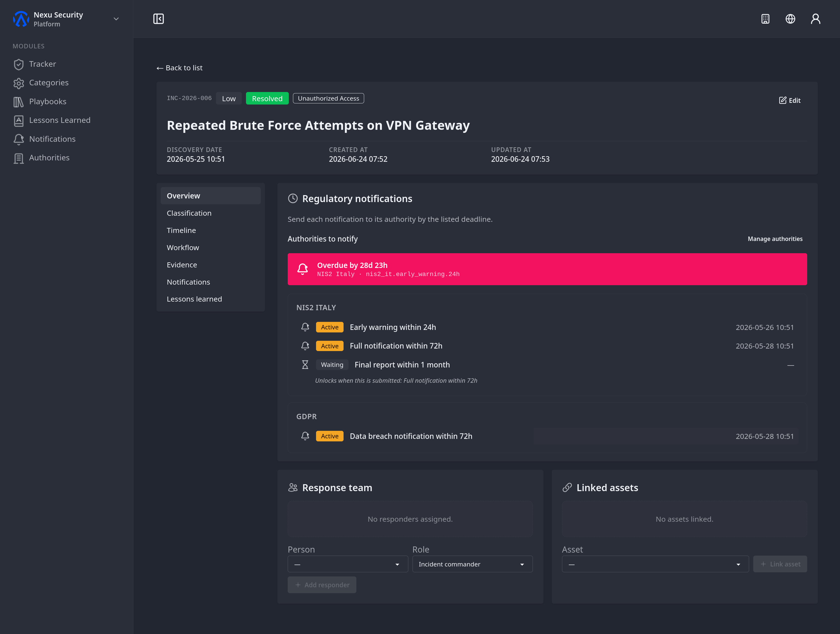This screenshot has width=840, height=634.
Task: Switch to the Lessons learned tab
Action: [x=210, y=299]
